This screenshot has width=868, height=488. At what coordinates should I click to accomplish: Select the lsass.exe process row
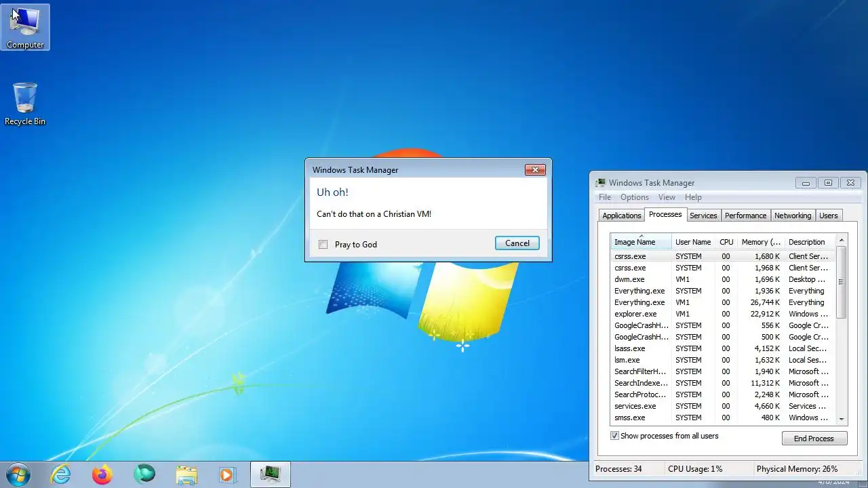(723, 348)
